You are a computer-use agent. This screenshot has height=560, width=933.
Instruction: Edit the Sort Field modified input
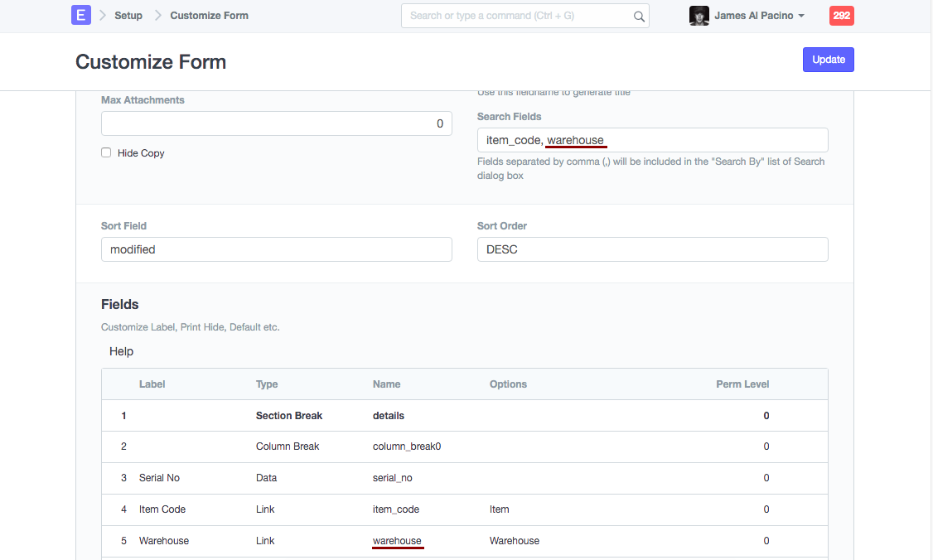[x=276, y=249]
